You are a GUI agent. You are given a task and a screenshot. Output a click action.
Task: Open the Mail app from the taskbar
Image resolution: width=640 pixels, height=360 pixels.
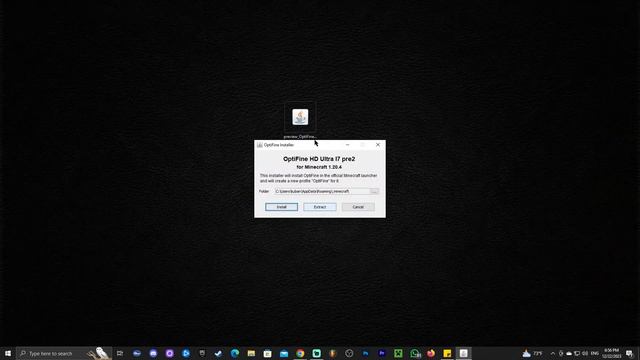click(284, 353)
